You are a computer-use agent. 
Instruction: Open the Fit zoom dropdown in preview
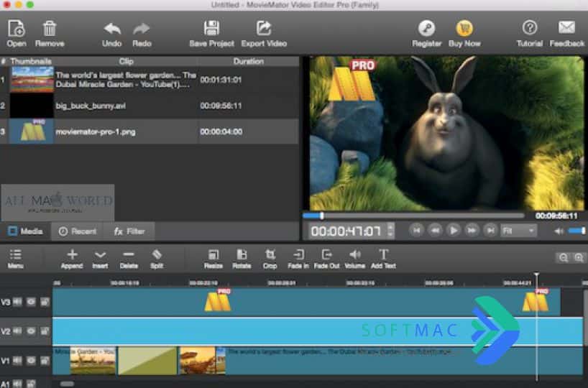pos(518,231)
